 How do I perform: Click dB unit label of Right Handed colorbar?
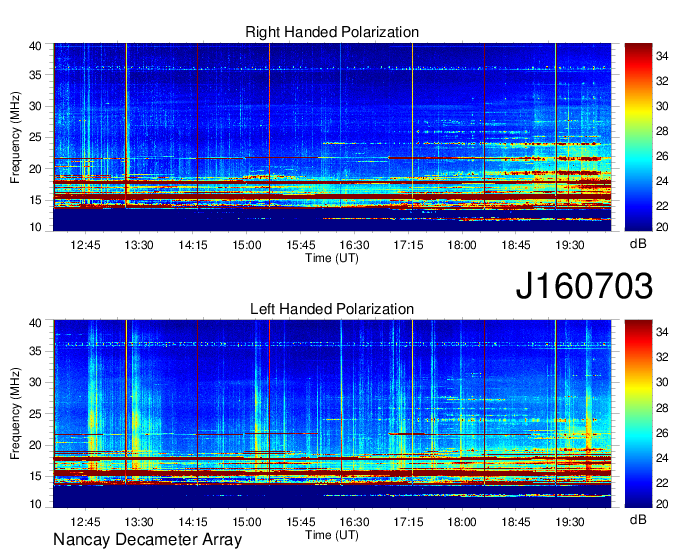click(x=638, y=244)
